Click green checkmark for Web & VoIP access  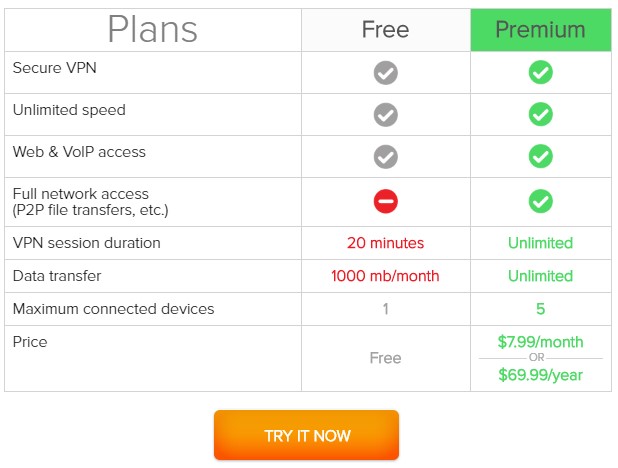pos(540,156)
